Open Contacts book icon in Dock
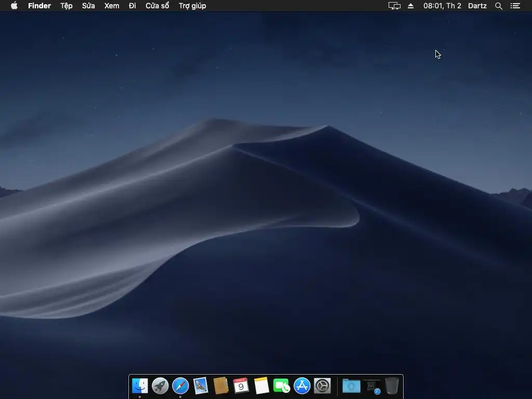This screenshot has width=532, height=399. 221,386
